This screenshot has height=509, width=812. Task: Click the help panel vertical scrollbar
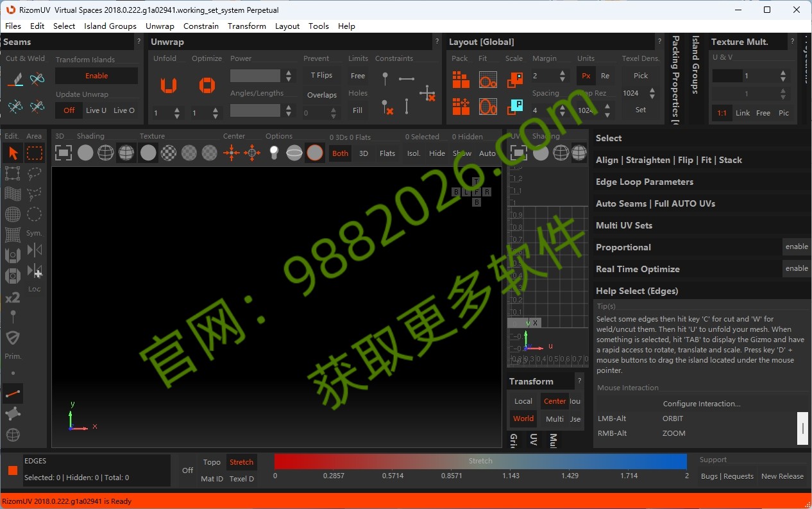coord(802,428)
